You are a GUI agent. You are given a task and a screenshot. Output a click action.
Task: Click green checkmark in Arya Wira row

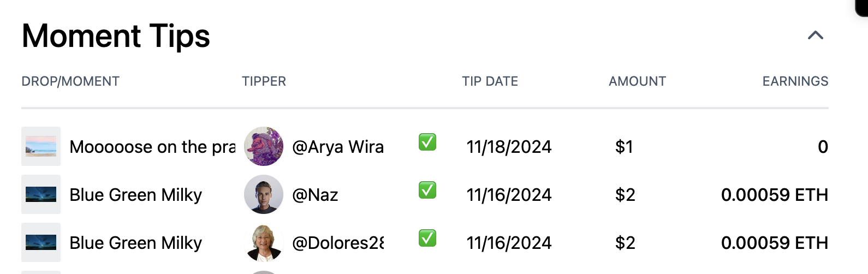pos(427,142)
